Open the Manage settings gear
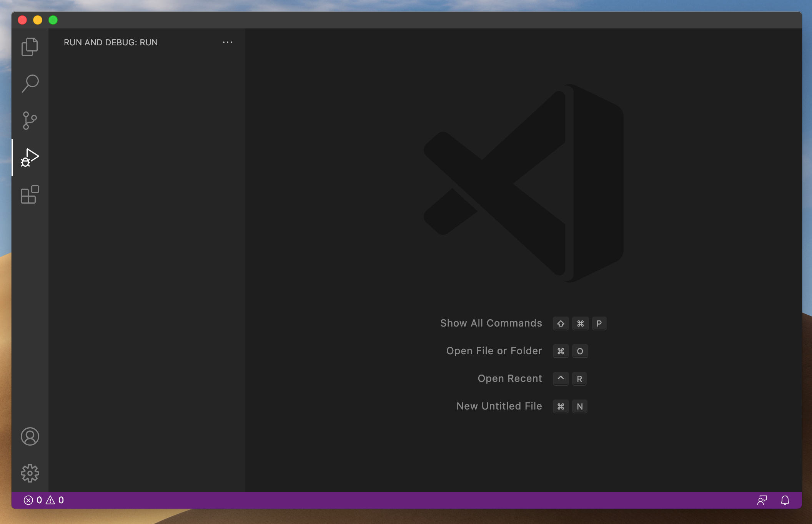The height and width of the screenshot is (524, 812). tap(30, 474)
